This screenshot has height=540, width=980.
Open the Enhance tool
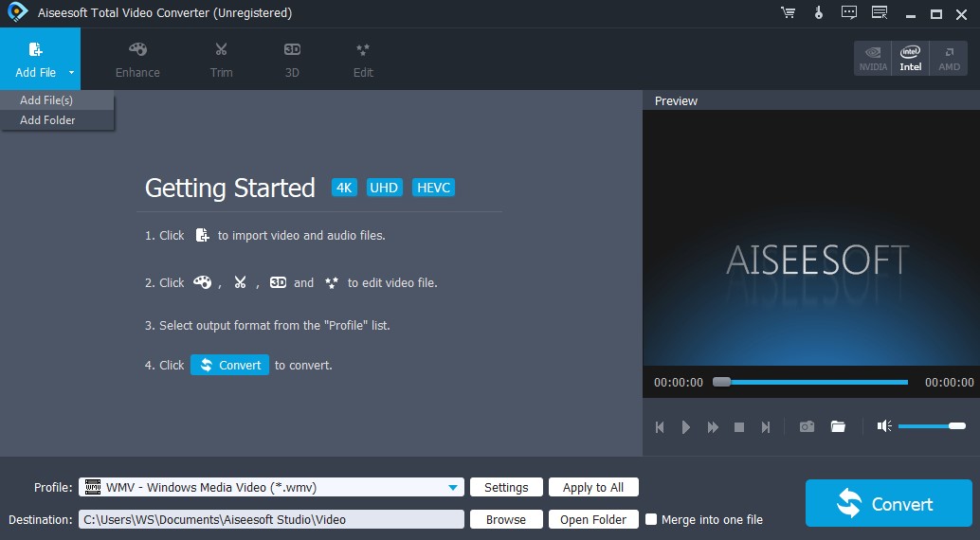[x=137, y=60]
